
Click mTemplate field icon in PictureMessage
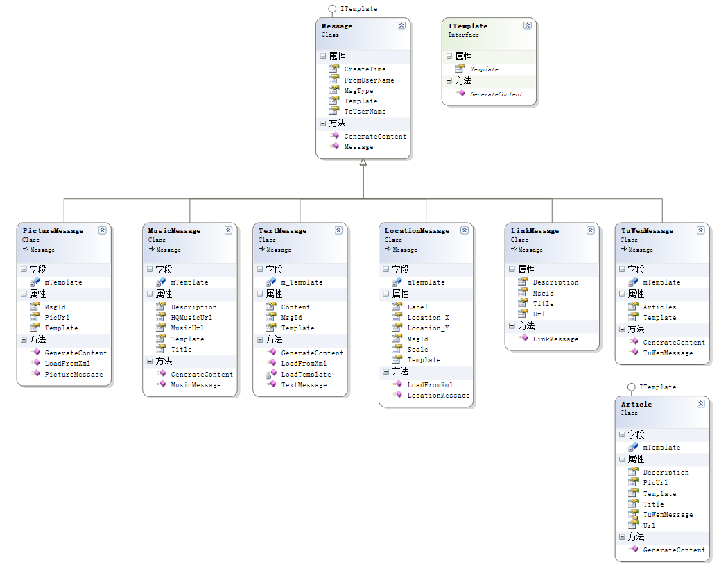point(35,282)
